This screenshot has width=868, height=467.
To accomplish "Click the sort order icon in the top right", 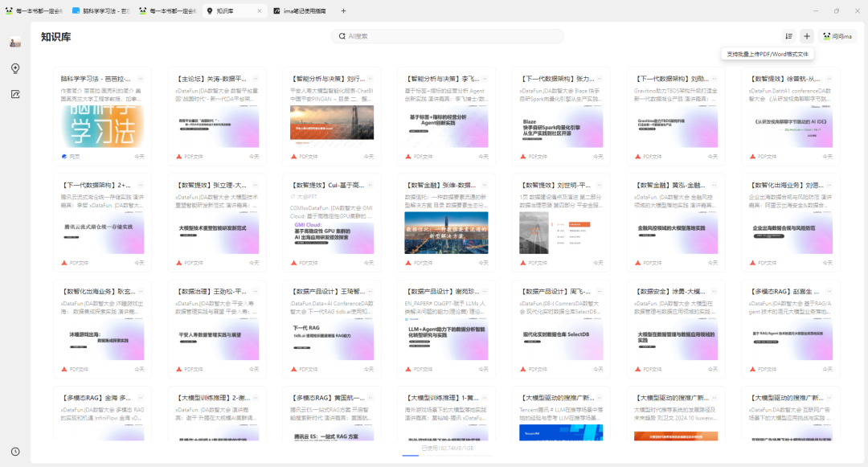I will click(789, 36).
